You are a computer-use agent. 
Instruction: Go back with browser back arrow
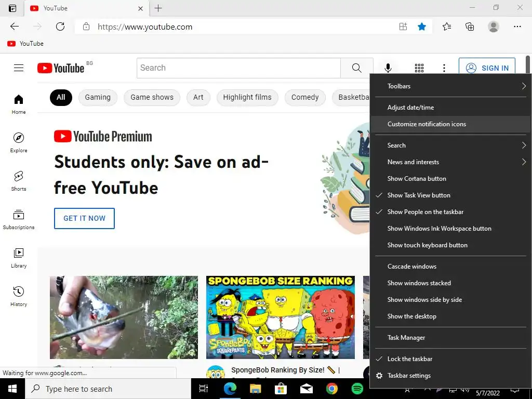14,26
